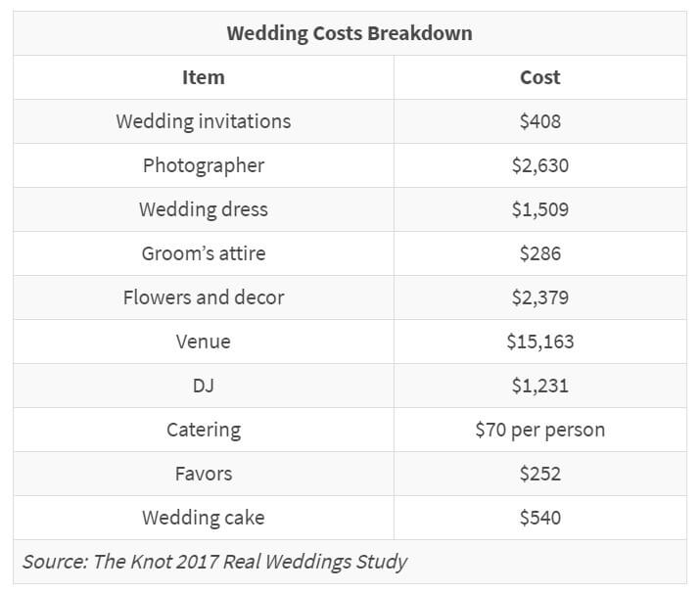Select the Wedding dress cell

[x=204, y=209]
